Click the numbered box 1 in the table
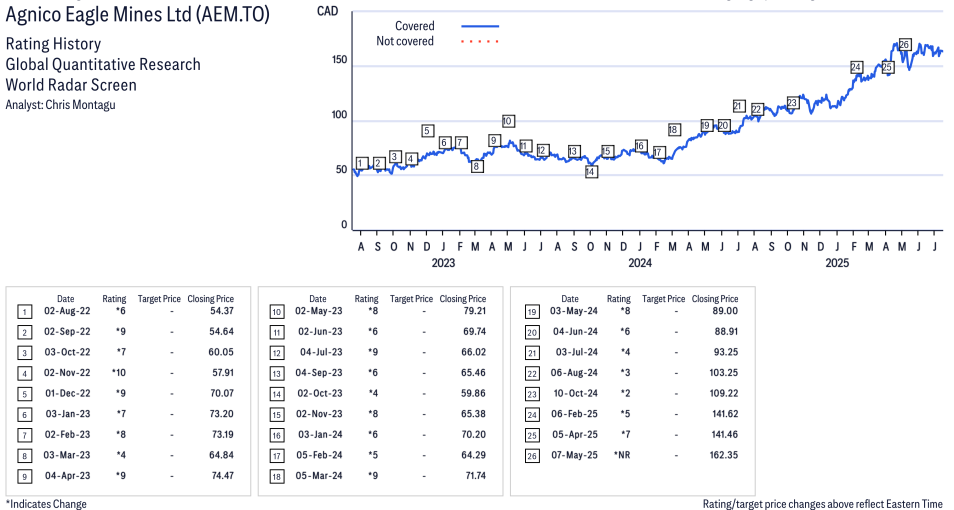This screenshot has width=954, height=510. coord(24,312)
